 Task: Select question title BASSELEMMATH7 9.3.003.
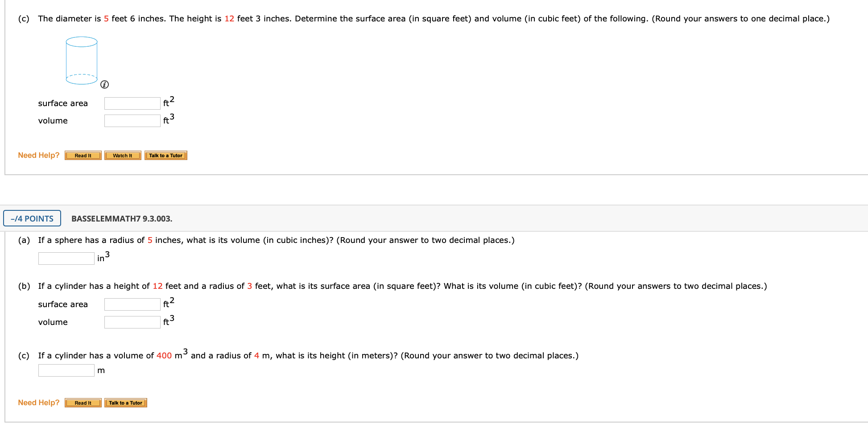click(x=122, y=219)
